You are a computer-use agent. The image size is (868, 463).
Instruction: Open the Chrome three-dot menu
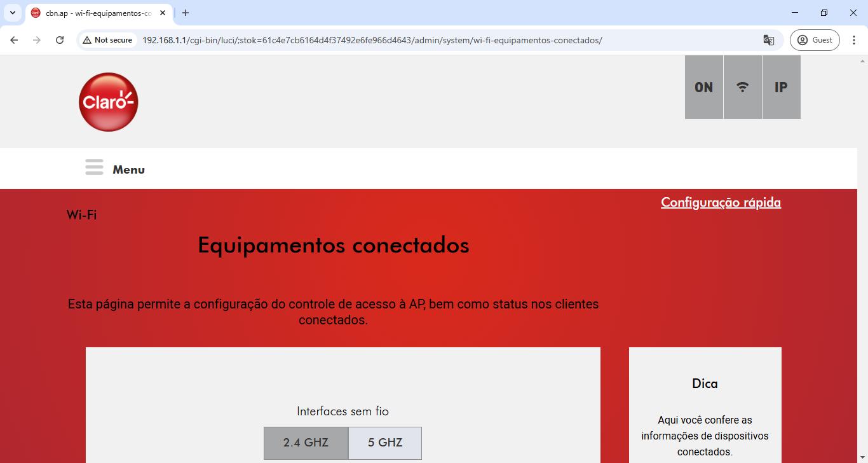[853, 40]
